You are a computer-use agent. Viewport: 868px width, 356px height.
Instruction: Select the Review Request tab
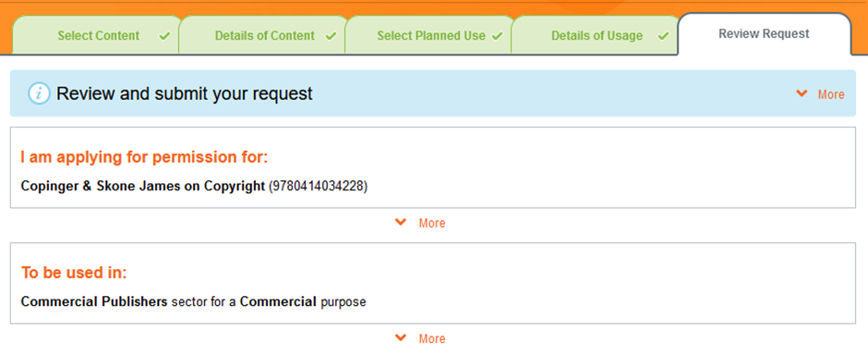(764, 34)
